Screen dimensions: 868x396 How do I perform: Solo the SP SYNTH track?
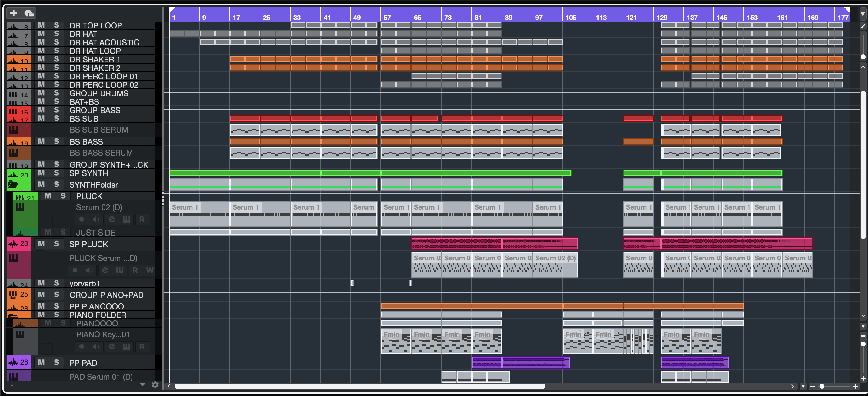(56, 173)
